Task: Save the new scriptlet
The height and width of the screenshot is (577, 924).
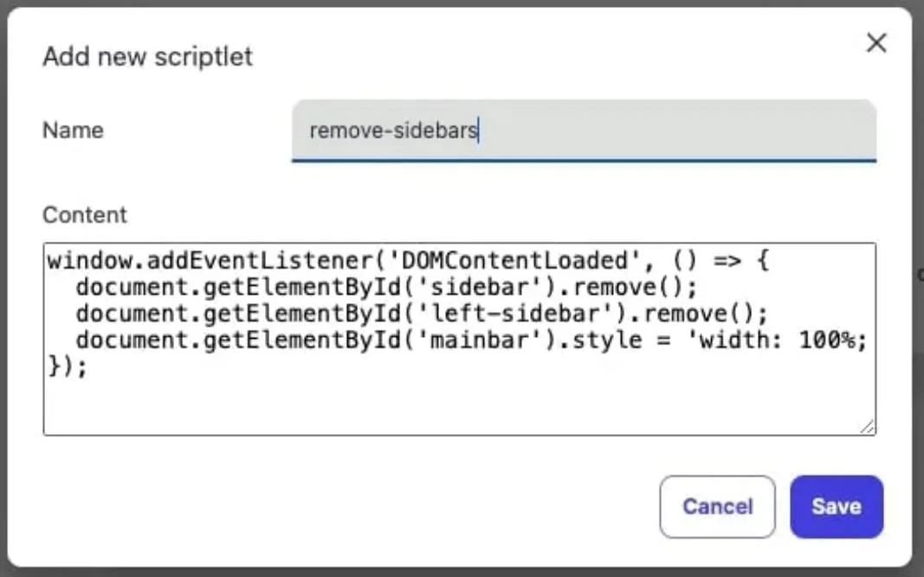Action: click(x=836, y=507)
